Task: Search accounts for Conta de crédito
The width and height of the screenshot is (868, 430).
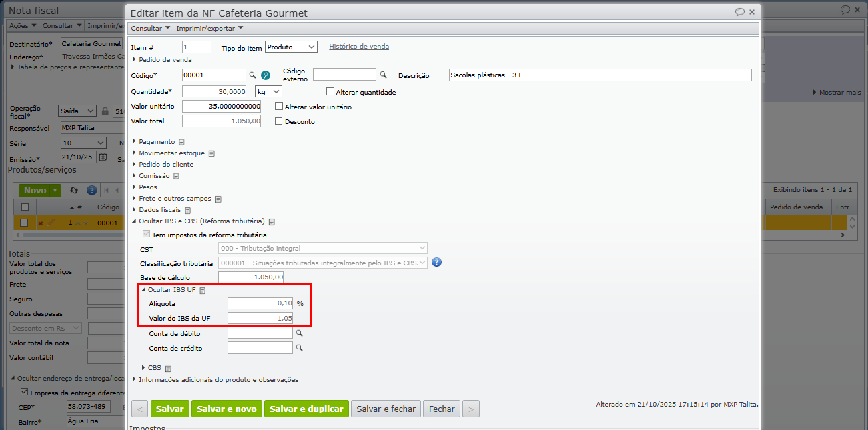Action: 300,347
